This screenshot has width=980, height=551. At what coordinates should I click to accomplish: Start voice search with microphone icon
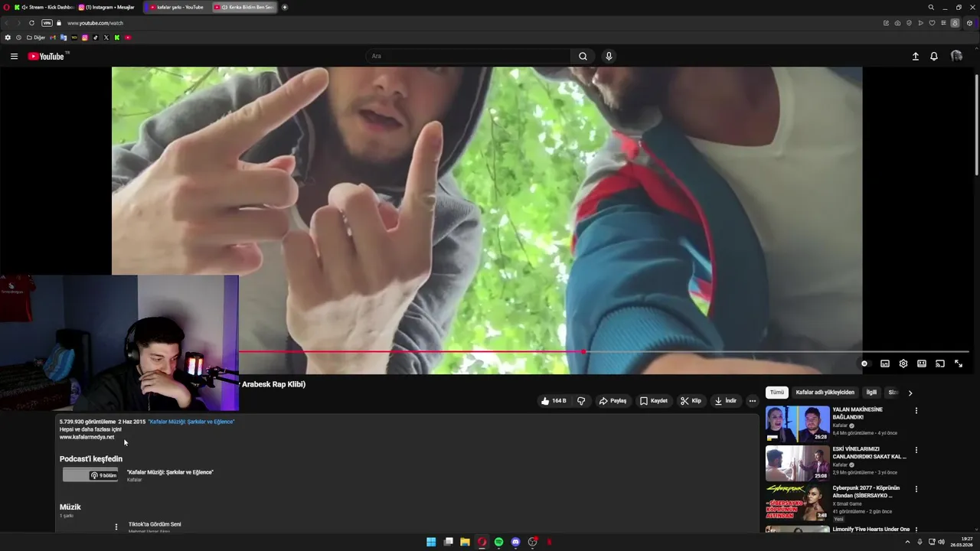(609, 56)
